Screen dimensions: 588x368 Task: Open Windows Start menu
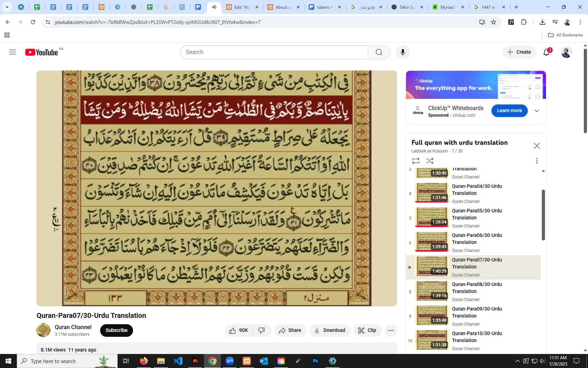point(8,361)
